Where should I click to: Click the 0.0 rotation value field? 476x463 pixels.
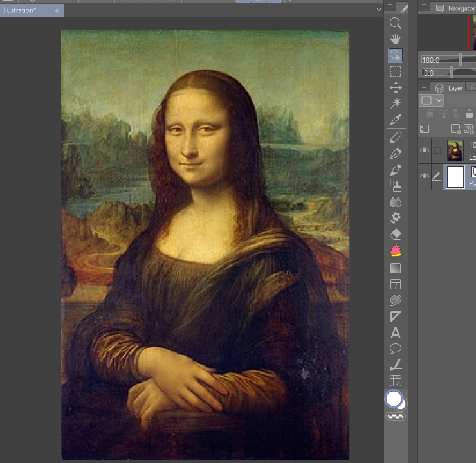(428, 73)
